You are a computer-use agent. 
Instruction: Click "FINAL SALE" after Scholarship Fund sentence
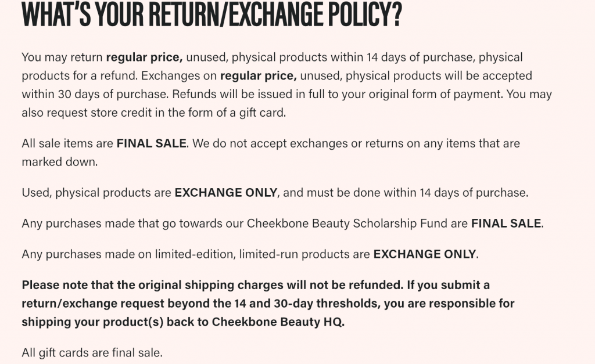(x=506, y=224)
